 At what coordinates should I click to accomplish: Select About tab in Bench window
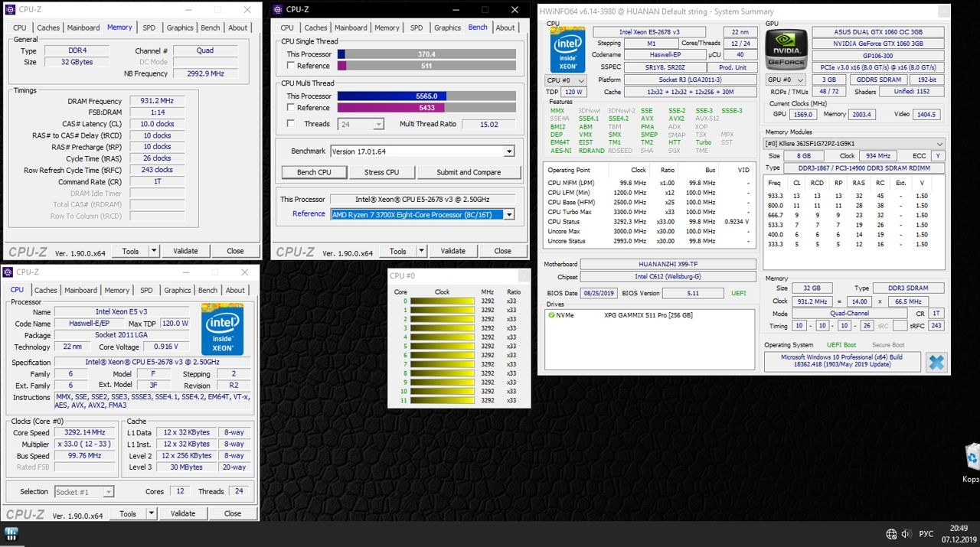[x=505, y=28]
